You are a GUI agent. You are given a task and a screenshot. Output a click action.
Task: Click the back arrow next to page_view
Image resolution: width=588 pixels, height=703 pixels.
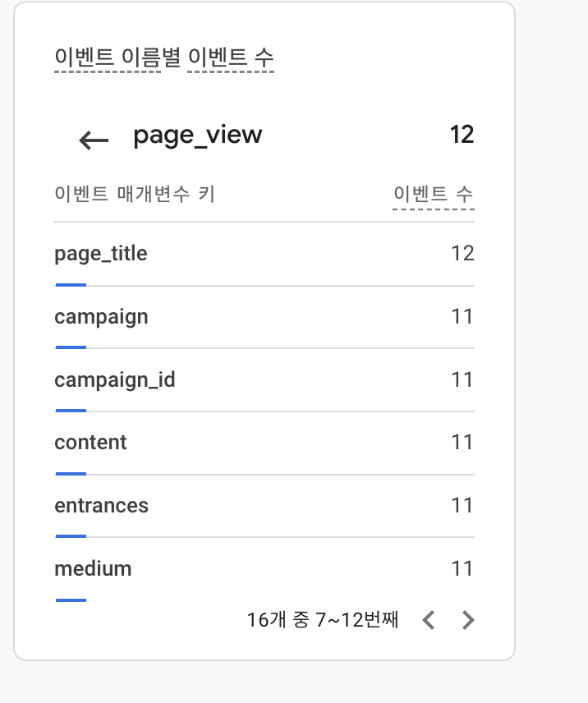(92, 140)
